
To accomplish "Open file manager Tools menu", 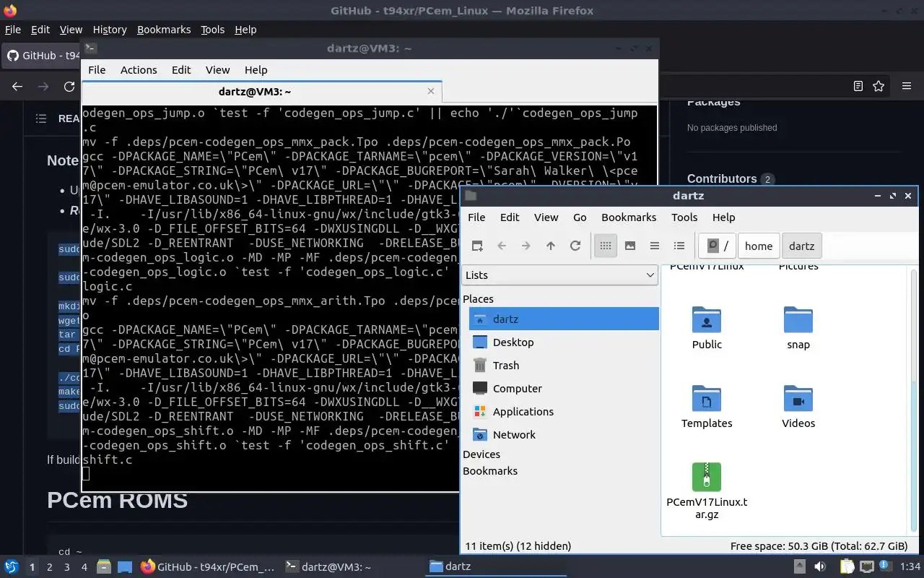I will pos(684,217).
